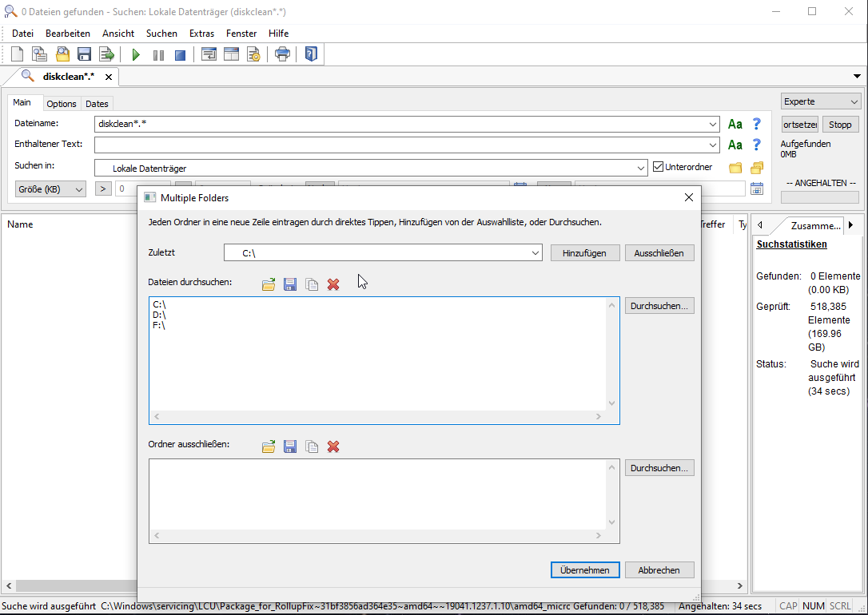Show previous tab in summary panel
This screenshot has width=868, height=615.
click(x=760, y=224)
